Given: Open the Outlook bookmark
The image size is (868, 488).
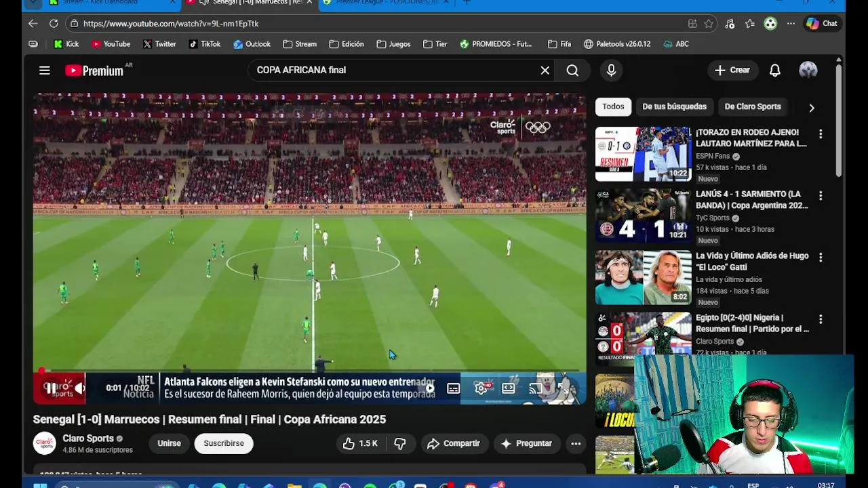Looking at the screenshot, I should [x=252, y=44].
